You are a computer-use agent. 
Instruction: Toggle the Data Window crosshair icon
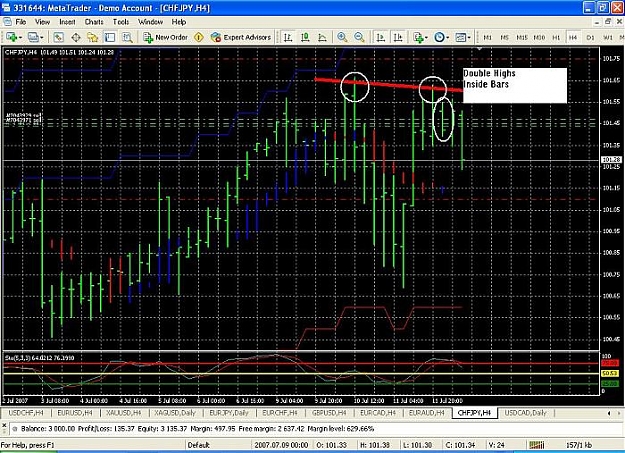76,37
